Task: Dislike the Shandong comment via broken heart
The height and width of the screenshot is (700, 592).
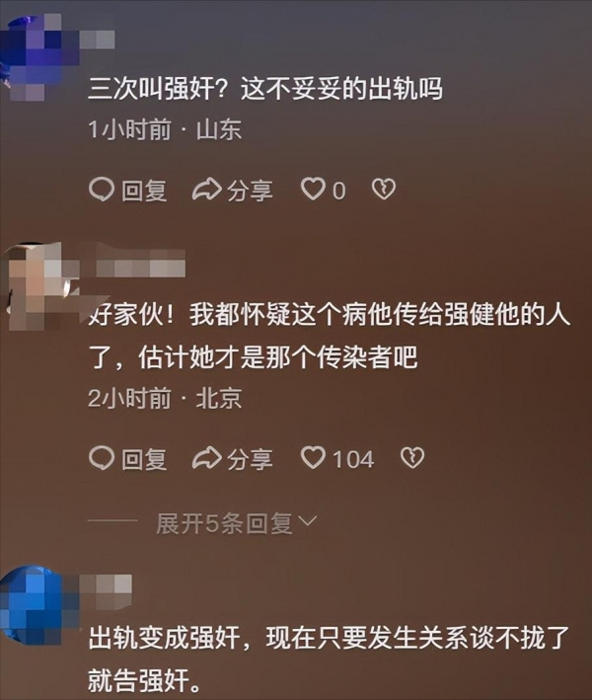Action: click(384, 190)
